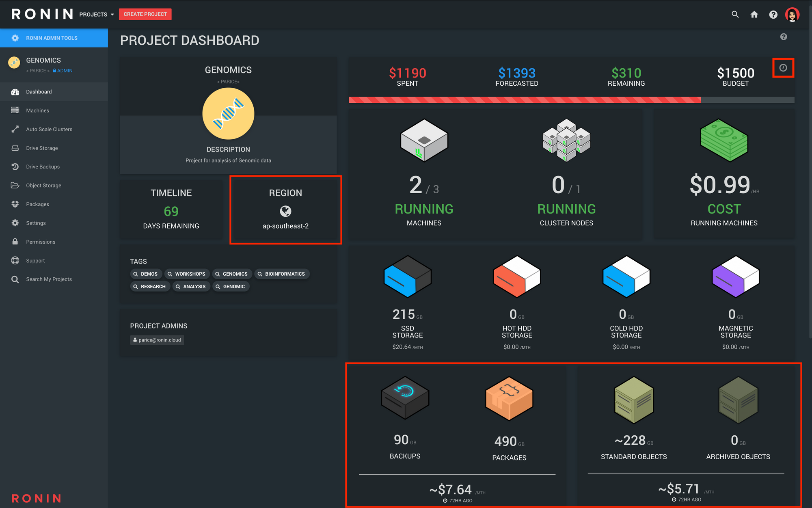The image size is (812, 508).
Task: Click the orange Packages box icon
Action: coord(509,398)
